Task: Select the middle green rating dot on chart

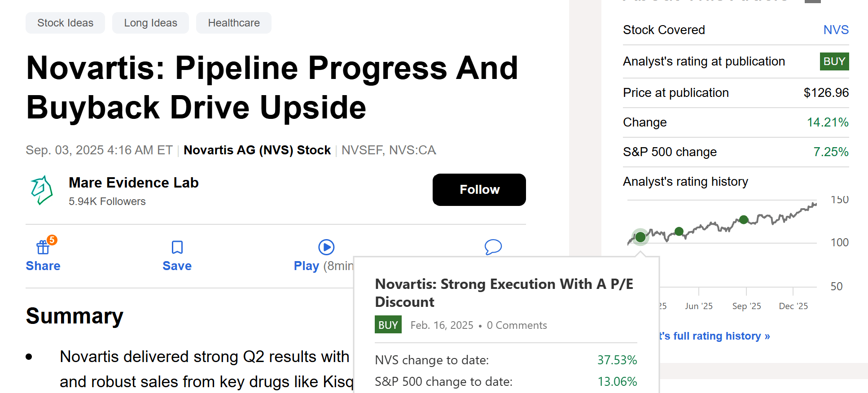Action: (679, 231)
